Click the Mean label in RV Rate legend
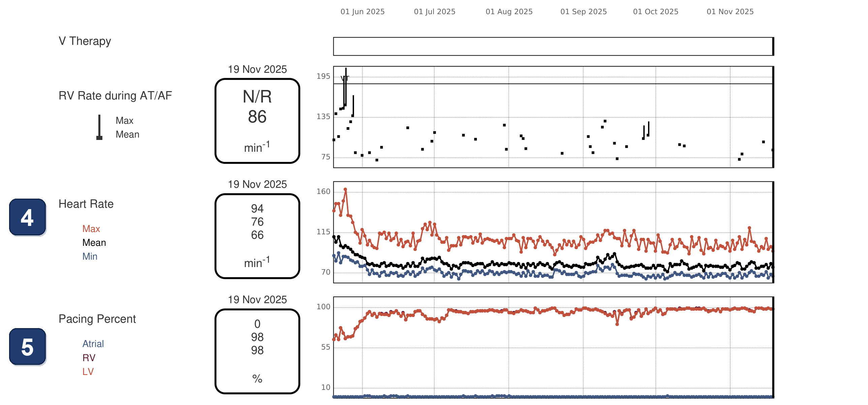This screenshot has width=868, height=405. click(x=127, y=134)
